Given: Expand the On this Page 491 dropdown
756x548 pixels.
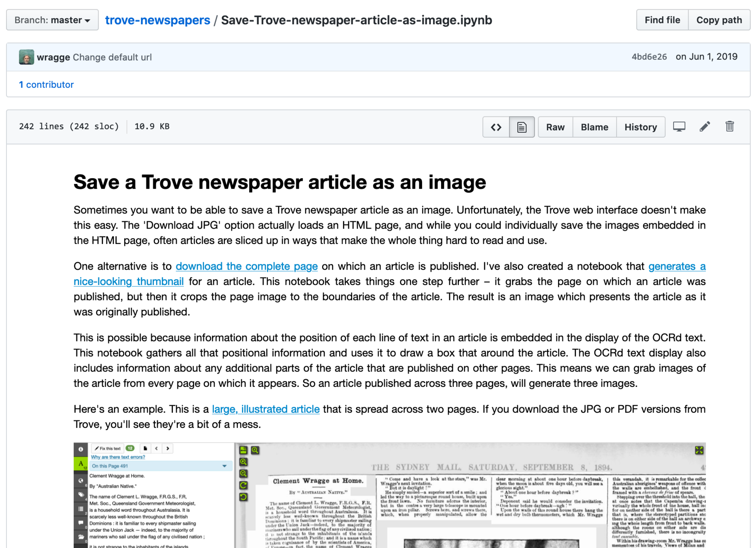Looking at the screenshot, I should click(161, 466).
